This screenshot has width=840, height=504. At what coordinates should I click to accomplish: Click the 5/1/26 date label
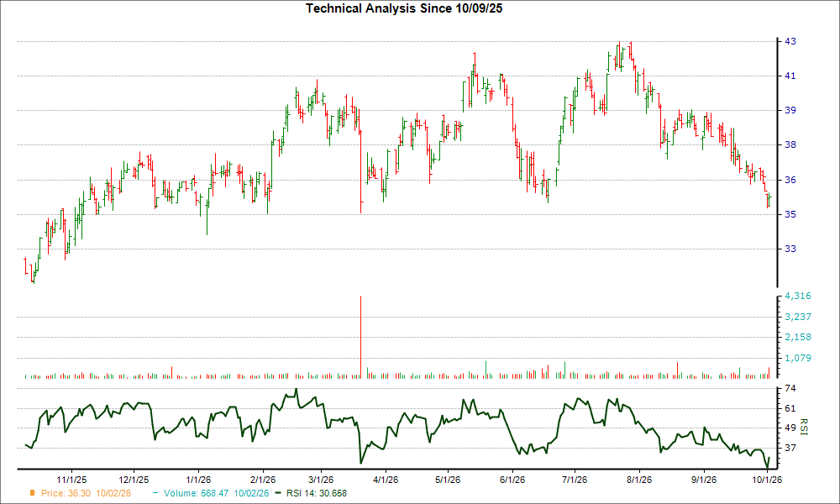(x=448, y=480)
